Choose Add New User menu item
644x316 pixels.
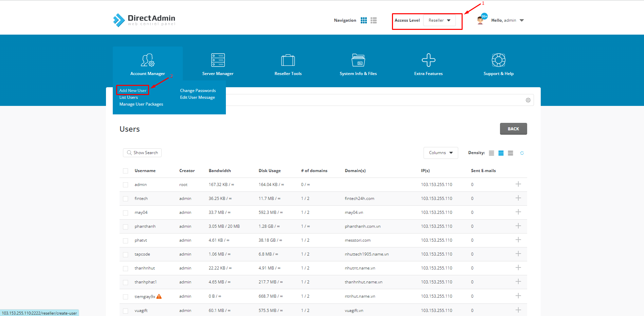[x=133, y=91]
